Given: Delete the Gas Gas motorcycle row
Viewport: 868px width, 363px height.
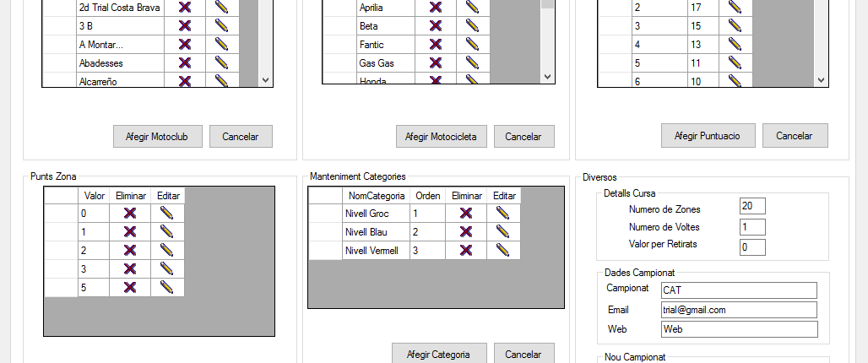Looking at the screenshot, I should point(436,63).
